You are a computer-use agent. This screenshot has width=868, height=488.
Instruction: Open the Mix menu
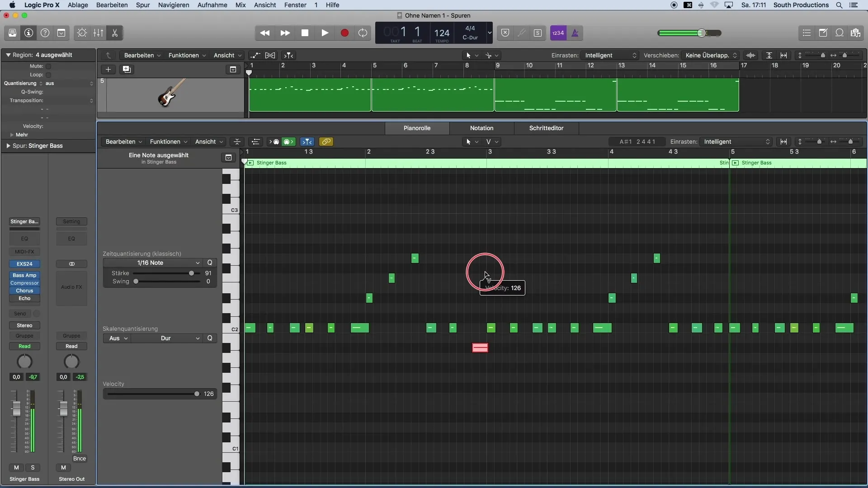(x=241, y=5)
